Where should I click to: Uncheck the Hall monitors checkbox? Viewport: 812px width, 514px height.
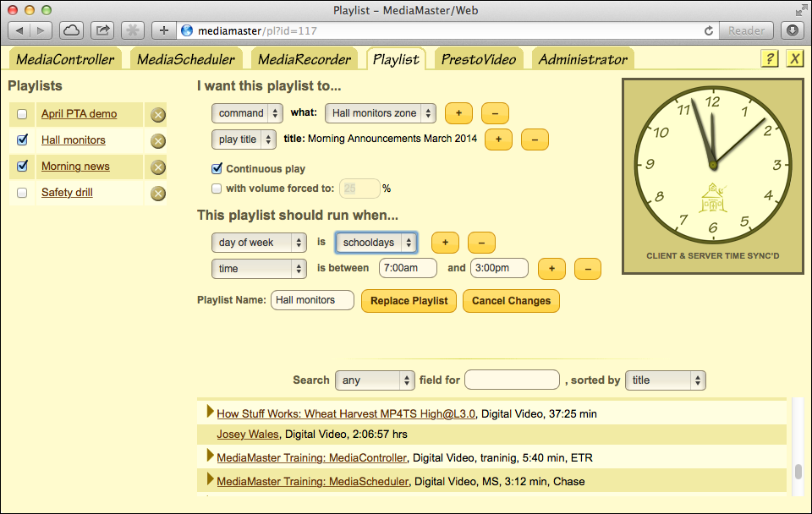[22, 139]
